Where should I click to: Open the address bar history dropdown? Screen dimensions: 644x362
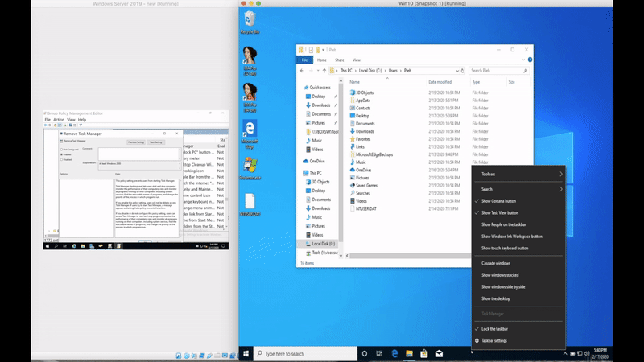[x=456, y=71]
